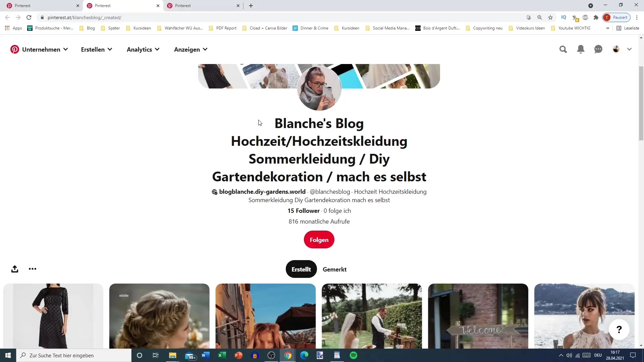Image resolution: width=644 pixels, height=362 pixels.
Task: Switch to the Gemerkt tab
Action: 335,269
